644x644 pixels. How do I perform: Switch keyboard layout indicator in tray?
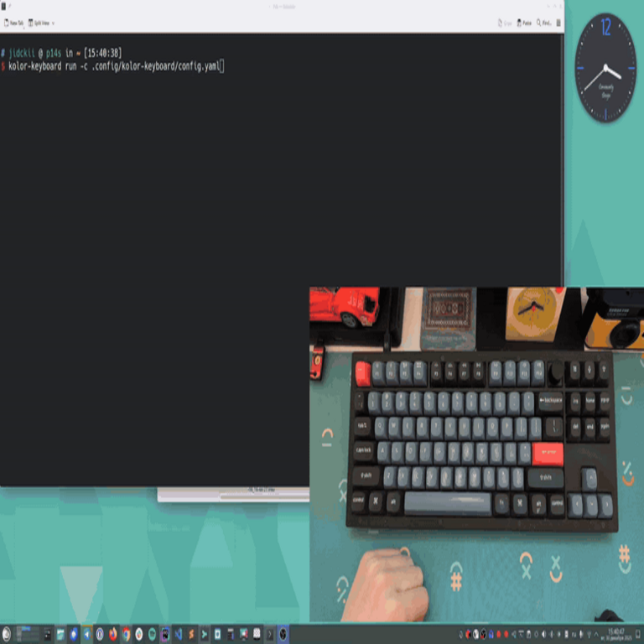pos(574,634)
